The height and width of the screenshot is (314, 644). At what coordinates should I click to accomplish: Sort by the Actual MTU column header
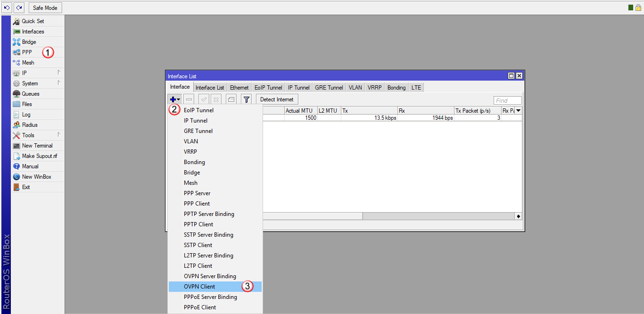point(300,111)
